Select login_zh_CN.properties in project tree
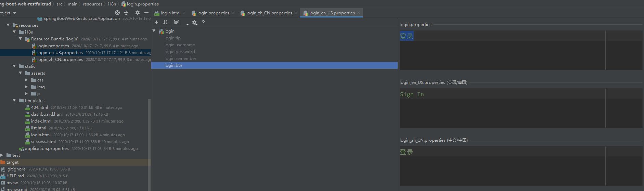644x191 pixels. (60, 60)
